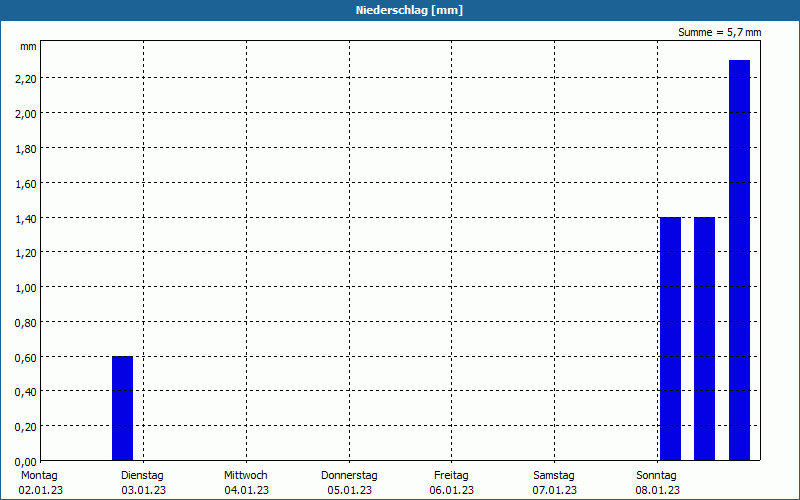Click the 0,80 y-axis value

pos(26,322)
